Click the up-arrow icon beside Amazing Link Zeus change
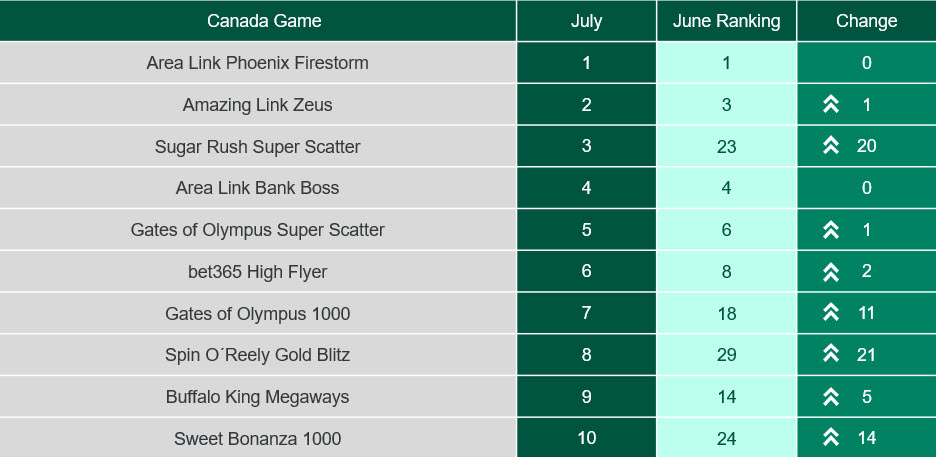Image resolution: width=936 pixels, height=457 pixels. tap(830, 104)
